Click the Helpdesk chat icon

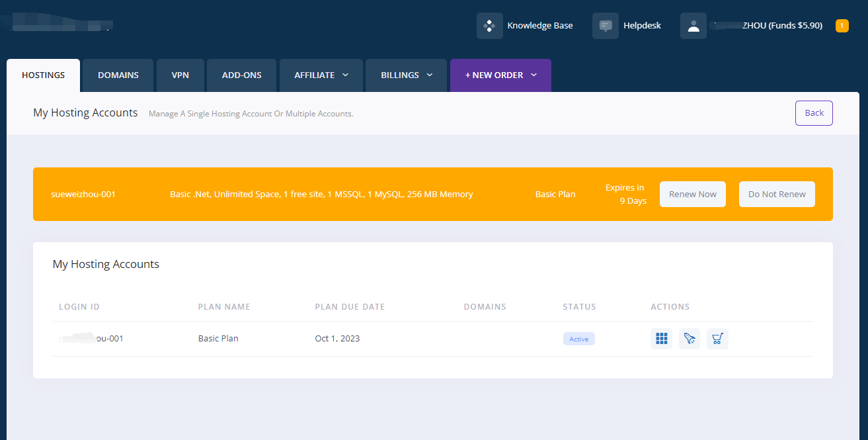point(605,26)
